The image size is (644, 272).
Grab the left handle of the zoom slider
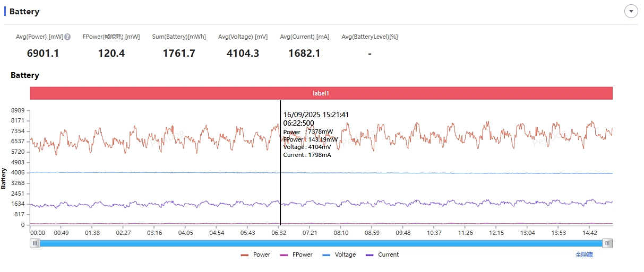coord(35,243)
